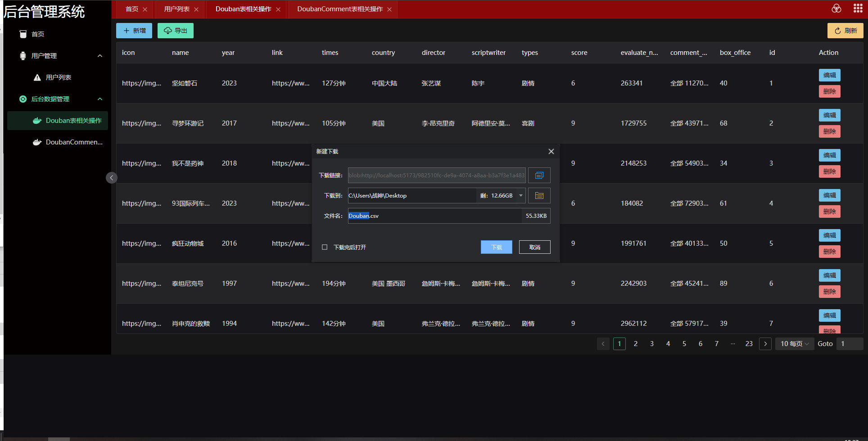
Task: Close the 用户列表 tab with its X
Action: (196, 9)
